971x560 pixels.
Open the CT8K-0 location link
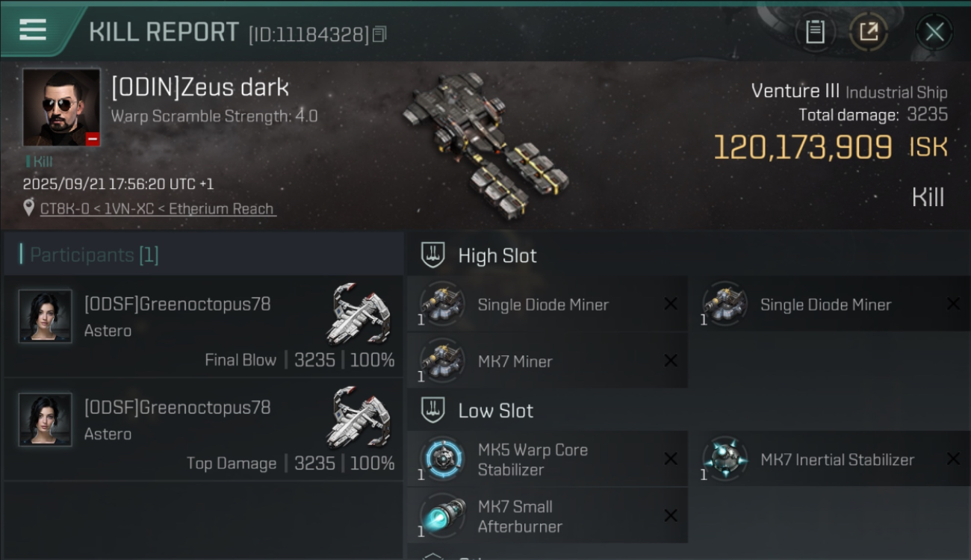tap(158, 209)
